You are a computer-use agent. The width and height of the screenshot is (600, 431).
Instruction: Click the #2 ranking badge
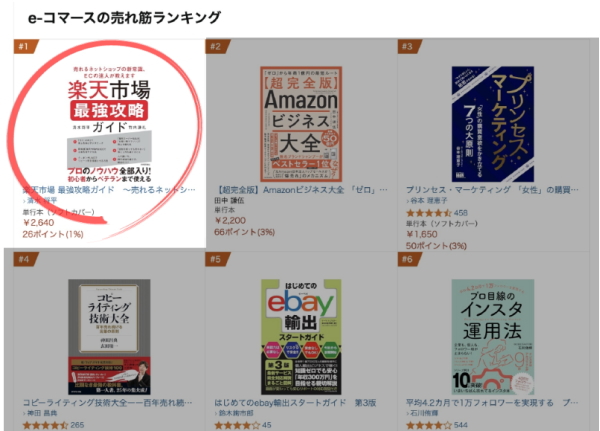point(217,46)
